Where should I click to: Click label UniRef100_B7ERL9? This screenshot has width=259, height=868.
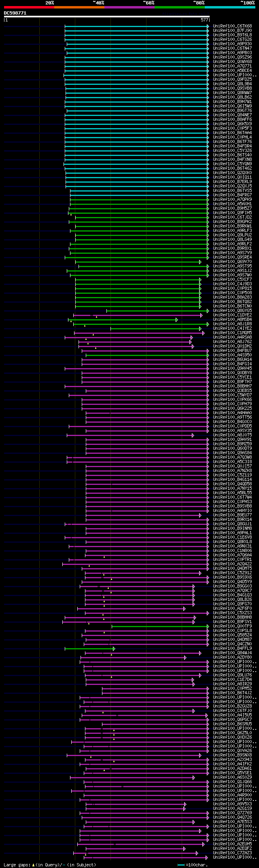point(232,181)
